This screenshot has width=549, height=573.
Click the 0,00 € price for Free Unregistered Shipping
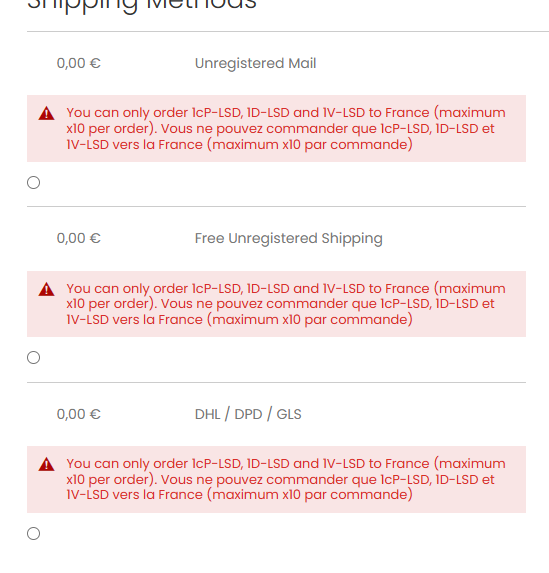point(79,238)
